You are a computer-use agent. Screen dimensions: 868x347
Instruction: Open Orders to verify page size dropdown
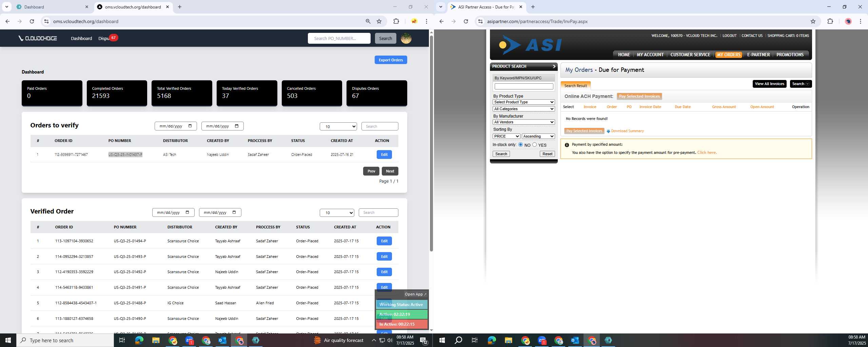(338, 126)
